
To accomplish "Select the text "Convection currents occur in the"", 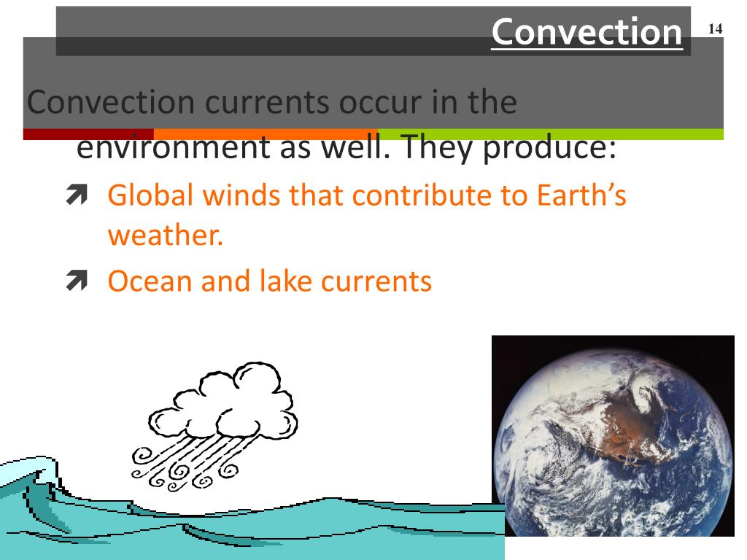I will (x=272, y=102).
